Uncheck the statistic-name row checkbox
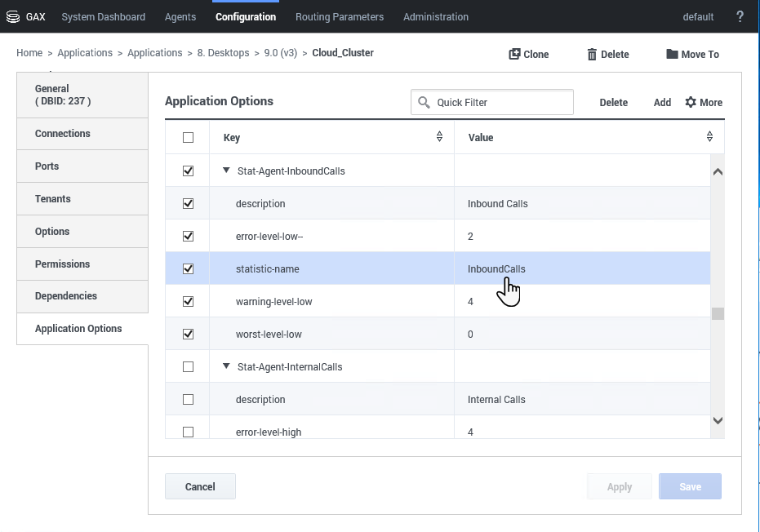The height and width of the screenshot is (532, 760). tap(189, 268)
